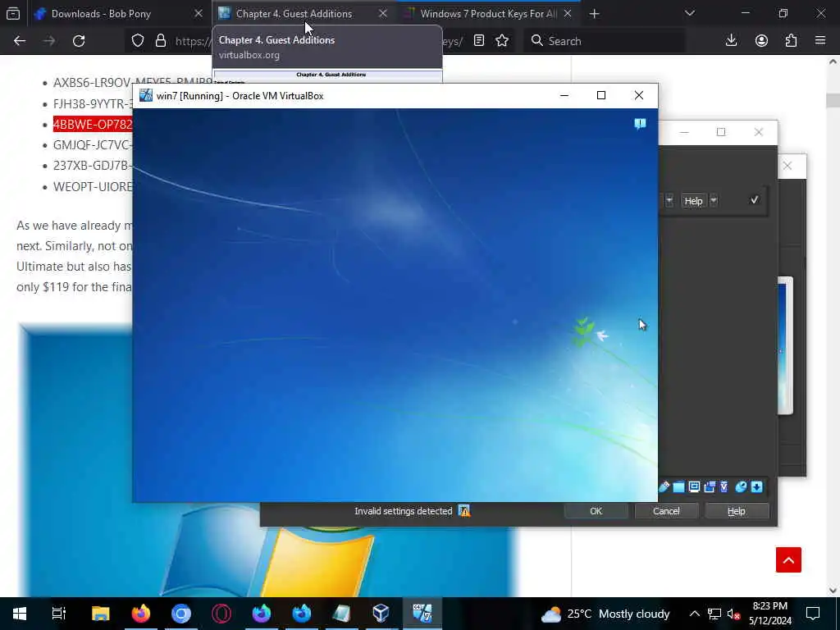Click the mouse integration status icon
The height and width of the screenshot is (630, 840).
point(741,486)
